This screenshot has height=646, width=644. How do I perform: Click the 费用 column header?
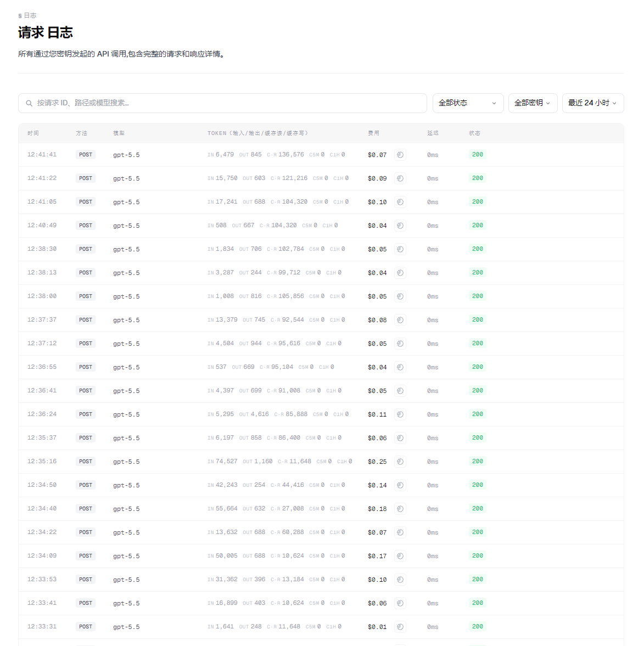374,133
